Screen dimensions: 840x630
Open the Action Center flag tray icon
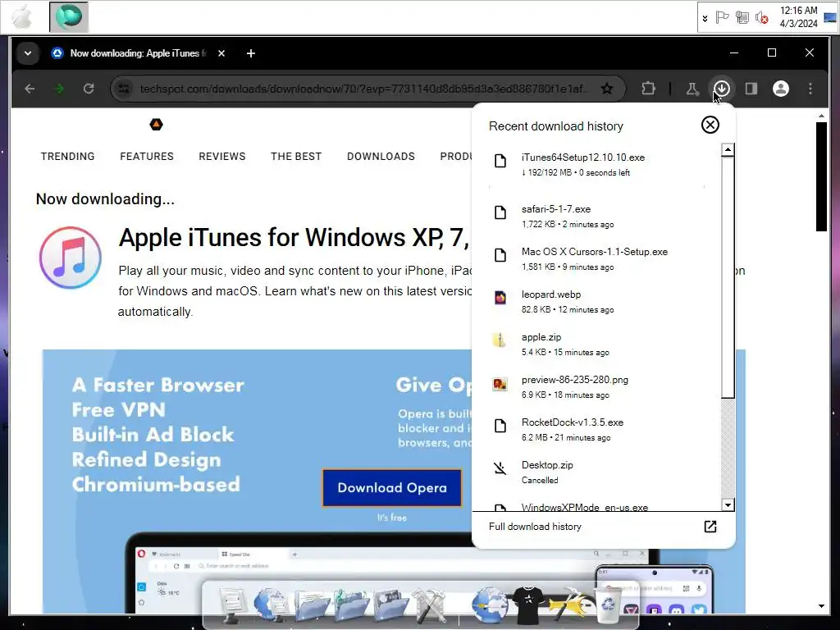(x=722, y=18)
